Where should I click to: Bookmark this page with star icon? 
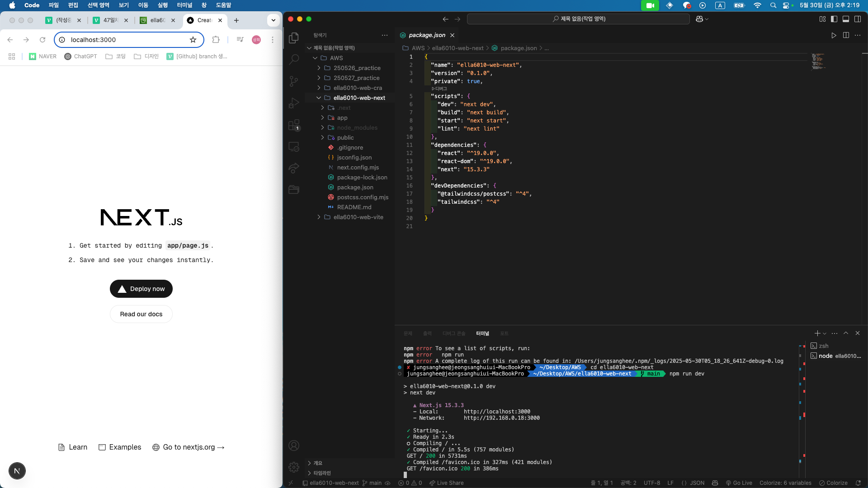point(193,40)
